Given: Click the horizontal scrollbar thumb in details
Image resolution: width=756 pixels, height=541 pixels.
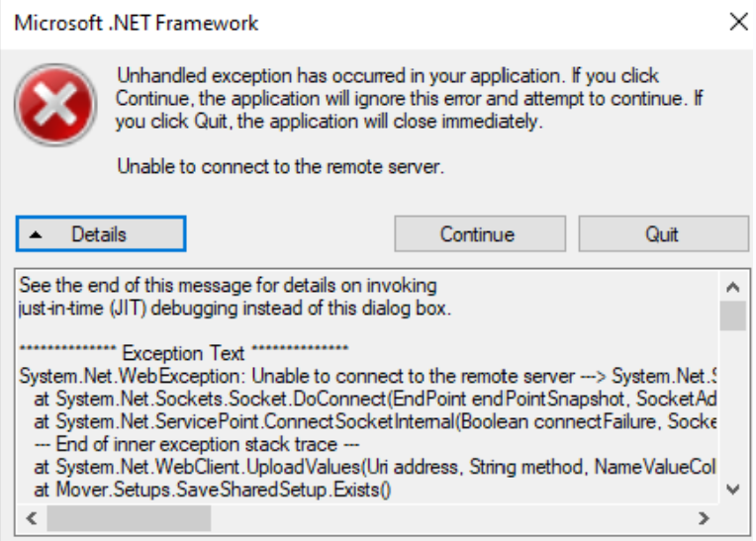Looking at the screenshot, I should 129,518.
